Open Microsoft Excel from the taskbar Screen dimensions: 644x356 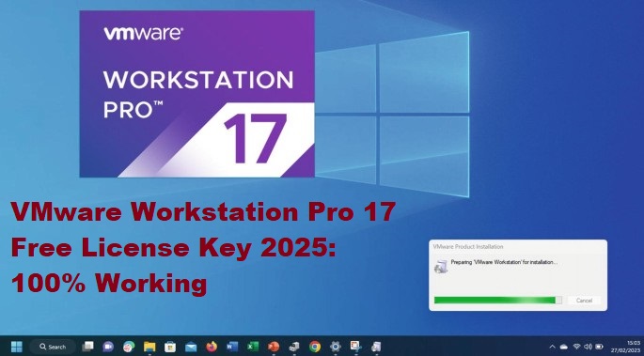click(253, 347)
